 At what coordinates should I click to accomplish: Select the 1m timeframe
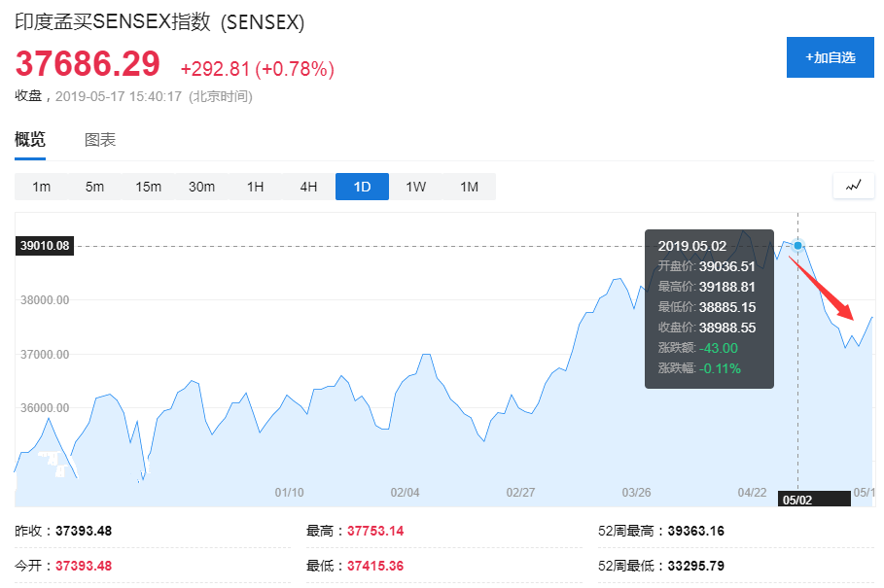(x=41, y=187)
